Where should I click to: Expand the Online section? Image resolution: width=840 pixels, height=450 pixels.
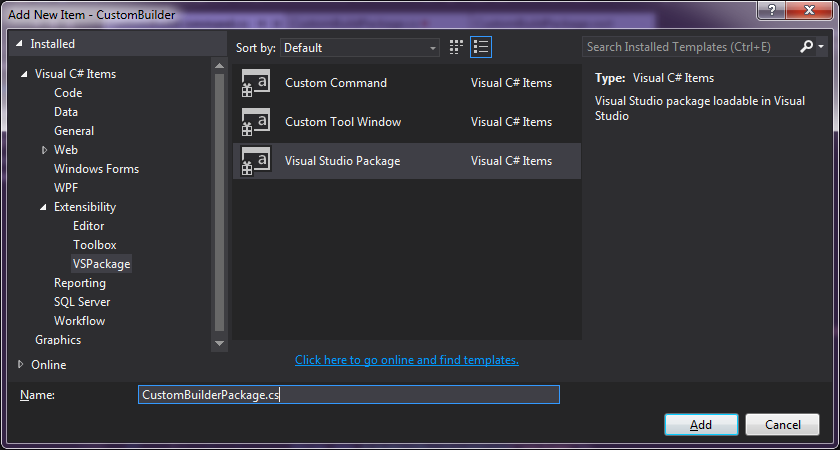point(21,364)
